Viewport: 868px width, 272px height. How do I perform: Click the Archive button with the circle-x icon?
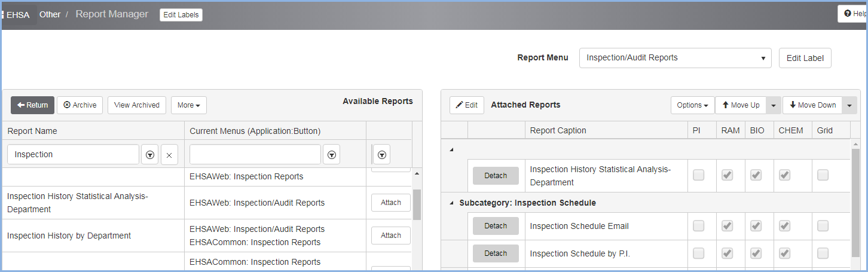pos(80,105)
